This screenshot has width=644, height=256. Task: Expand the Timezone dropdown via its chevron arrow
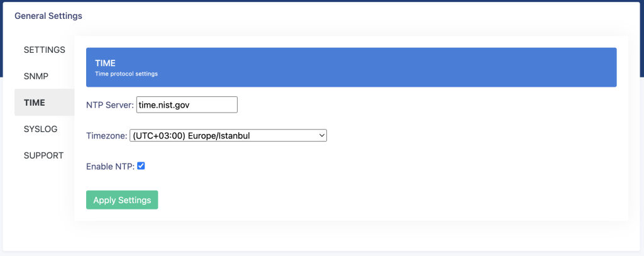point(321,136)
